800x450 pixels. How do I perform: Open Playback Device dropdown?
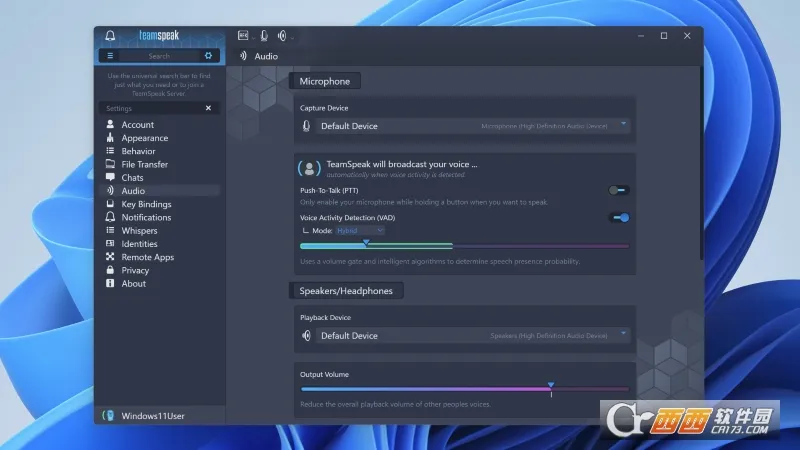[x=472, y=335]
